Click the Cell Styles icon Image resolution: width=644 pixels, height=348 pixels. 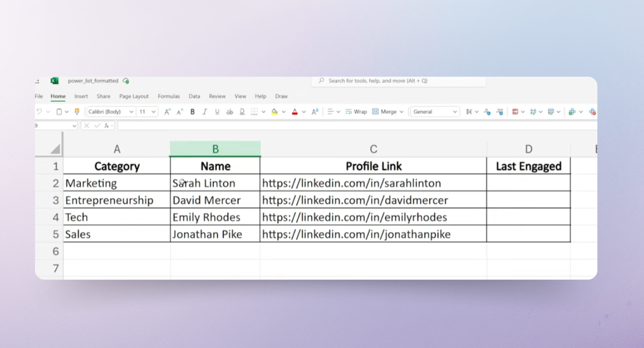click(x=551, y=111)
